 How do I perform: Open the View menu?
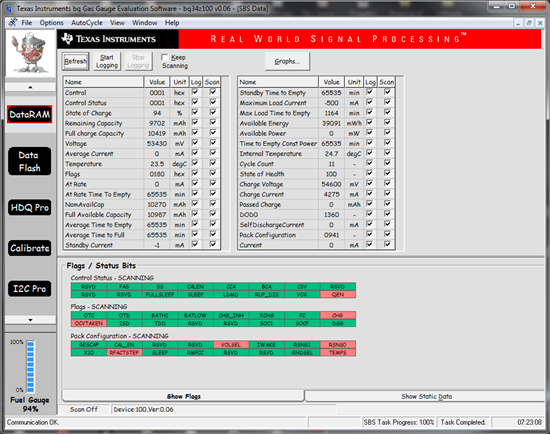click(117, 23)
